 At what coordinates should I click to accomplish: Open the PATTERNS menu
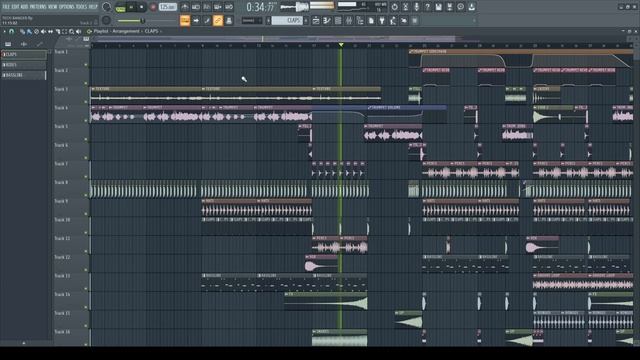click(x=38, y=7)
